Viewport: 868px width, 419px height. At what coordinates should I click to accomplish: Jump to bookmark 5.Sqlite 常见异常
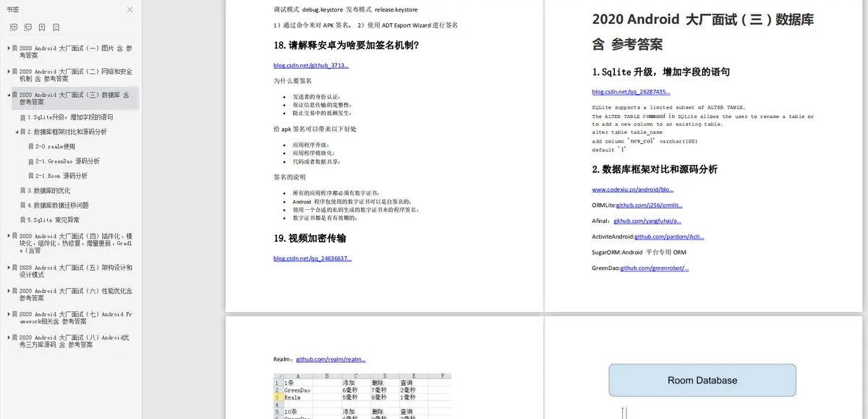pyautogui.click(x=54, y=219)
